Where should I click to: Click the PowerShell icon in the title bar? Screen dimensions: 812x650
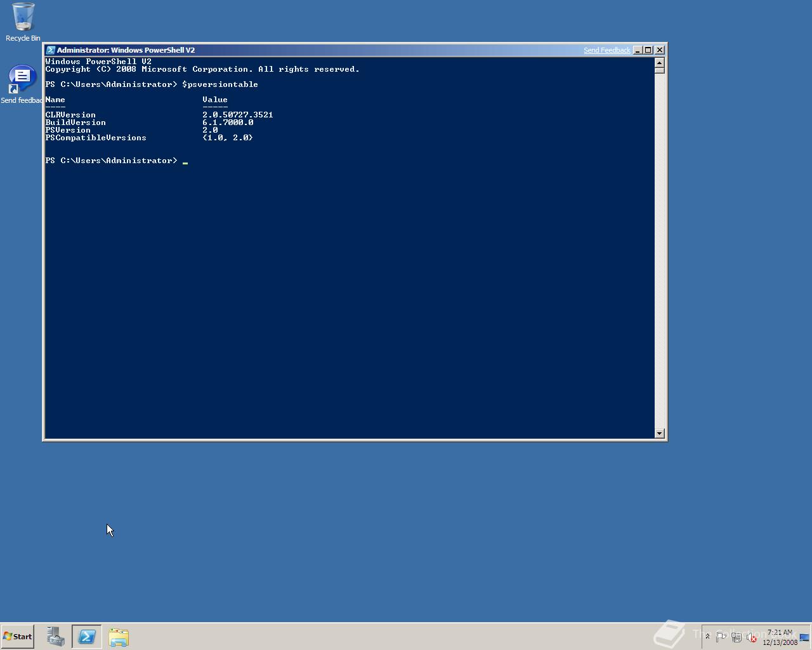click(51, 50)
